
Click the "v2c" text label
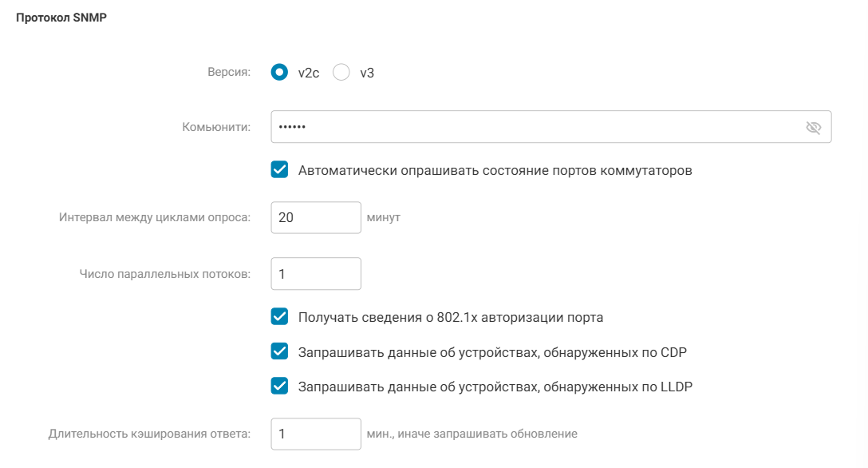[x=308, y=73]
